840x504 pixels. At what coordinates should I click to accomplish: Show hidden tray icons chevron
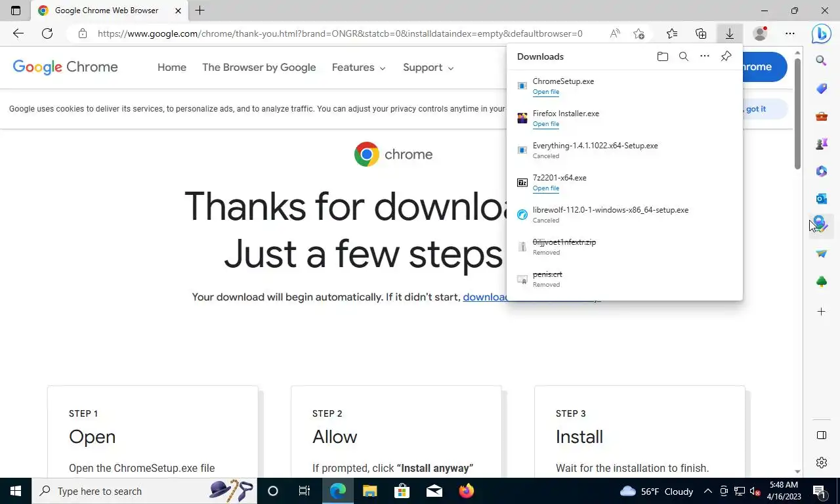(708, 491)
